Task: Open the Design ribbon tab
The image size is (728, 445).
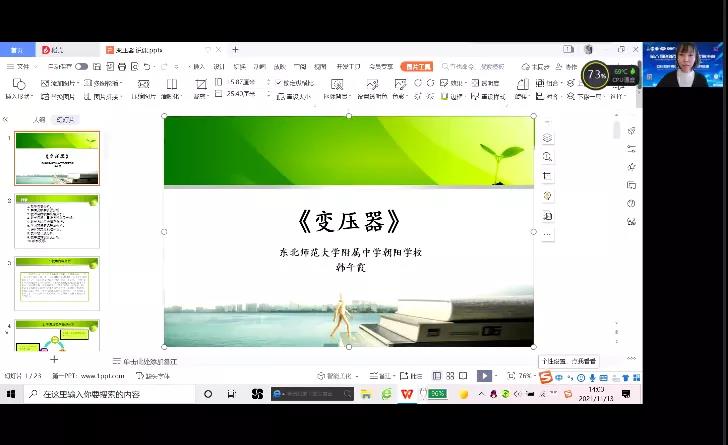Action: (219, 67)
